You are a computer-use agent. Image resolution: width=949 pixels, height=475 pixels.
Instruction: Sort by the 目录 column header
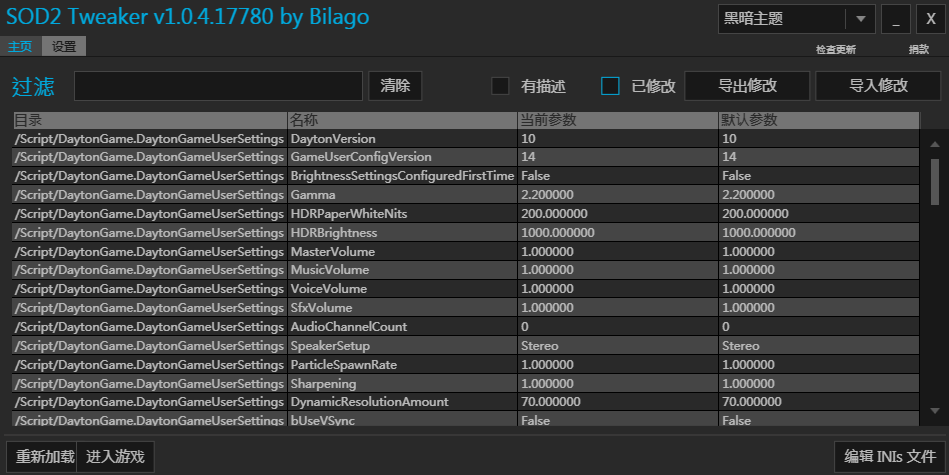point(150,120)
